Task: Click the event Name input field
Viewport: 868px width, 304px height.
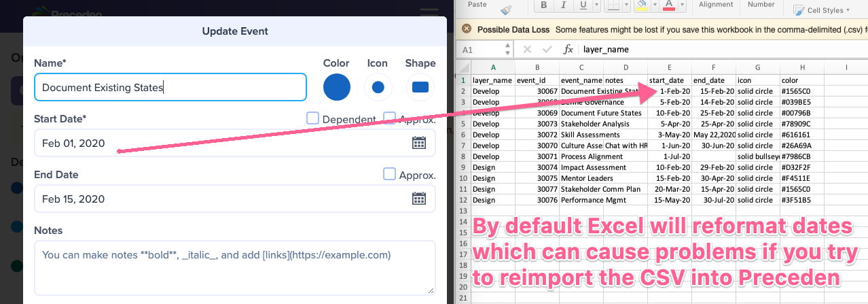Action: [x=170, y=87]
